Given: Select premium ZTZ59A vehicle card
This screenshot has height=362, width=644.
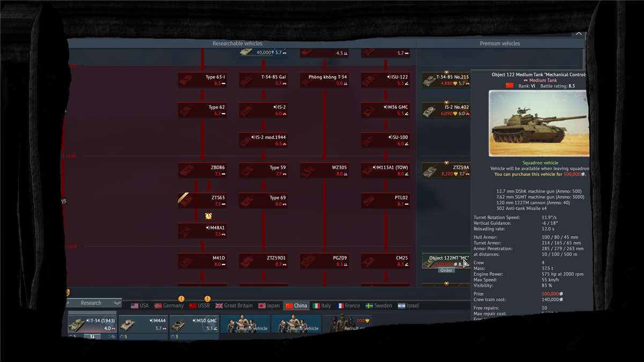Looking at the screenshot, I should [447, 171].
